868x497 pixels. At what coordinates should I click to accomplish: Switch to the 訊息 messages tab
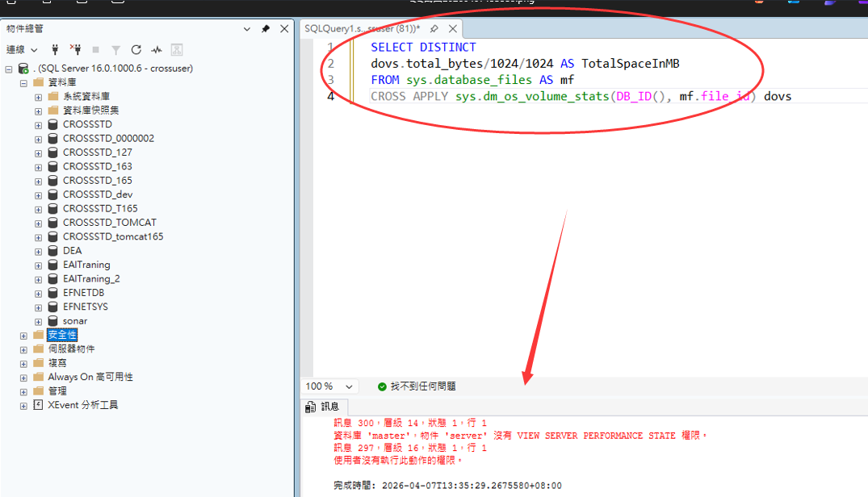pos(325,407)
